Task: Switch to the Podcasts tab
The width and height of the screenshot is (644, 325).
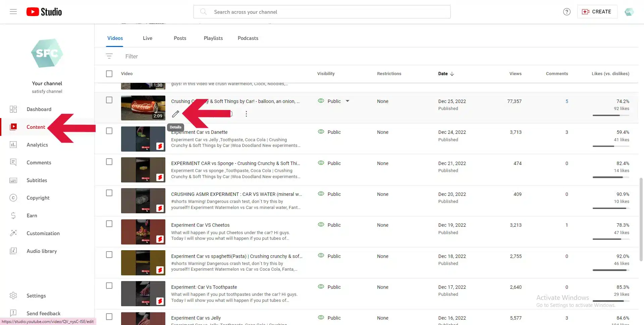Action: tap(248, 38)
